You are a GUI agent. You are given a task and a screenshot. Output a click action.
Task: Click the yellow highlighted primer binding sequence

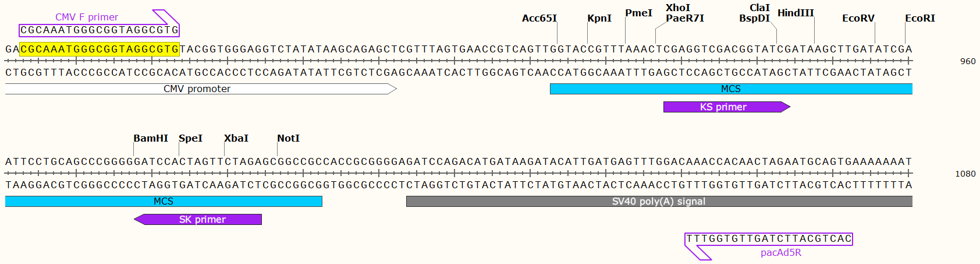tap(100, 49)
